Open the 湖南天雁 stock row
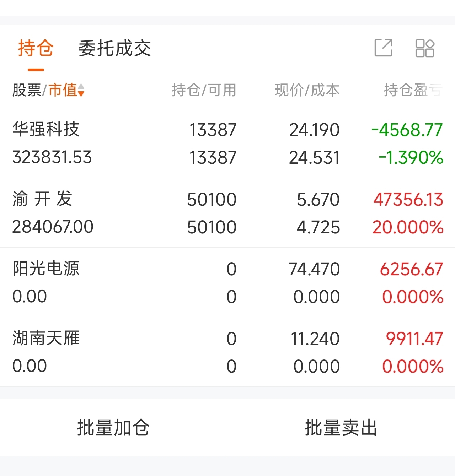This screenshot has width=455, height=476. (x=227, y=352)
